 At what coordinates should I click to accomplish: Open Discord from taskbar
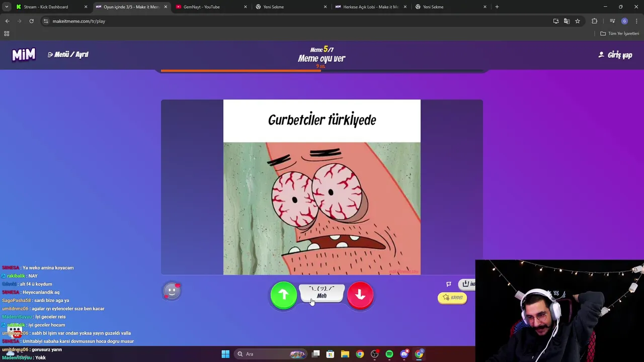point(404,354)
